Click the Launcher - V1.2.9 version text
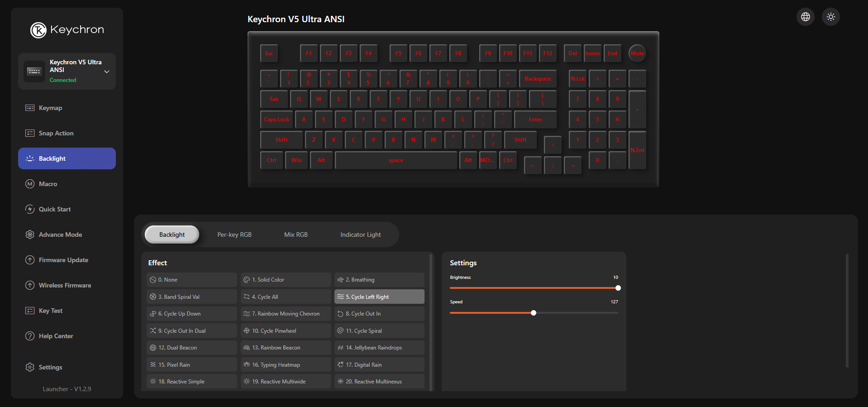This screenshot has width=868, height=407. click(x=67, y=389)
